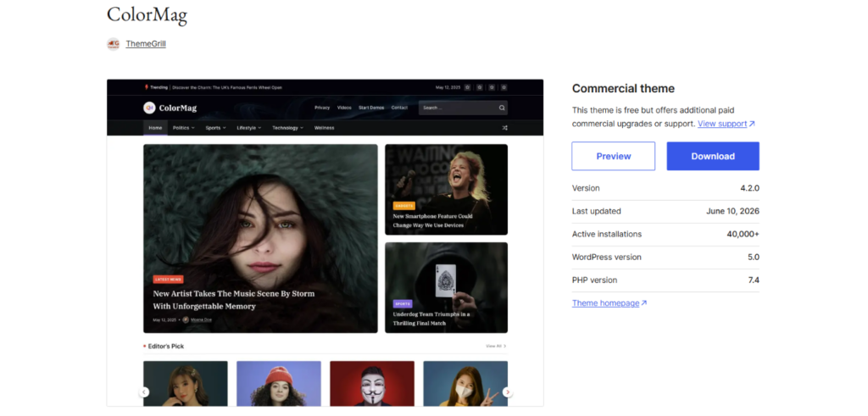This screenshot has height=416, width=868.
Task: Expand the Politics dropdown menu
Action: (x=183, y=128)
